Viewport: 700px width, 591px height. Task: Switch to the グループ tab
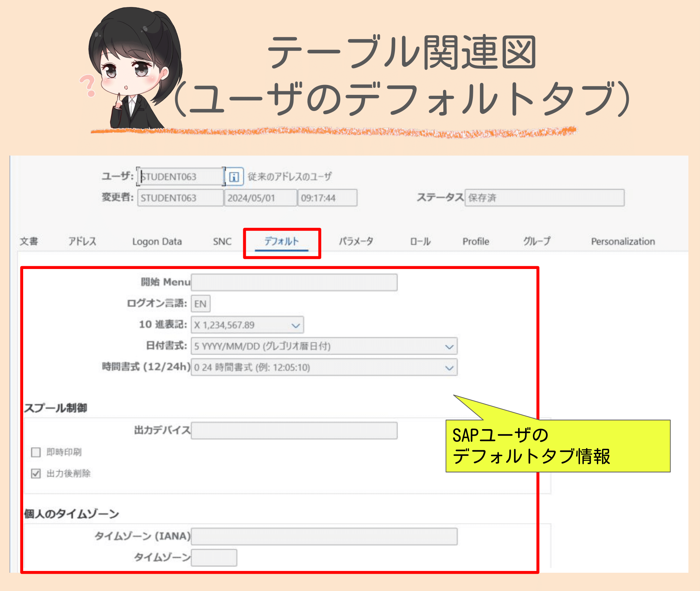(536, 241)
